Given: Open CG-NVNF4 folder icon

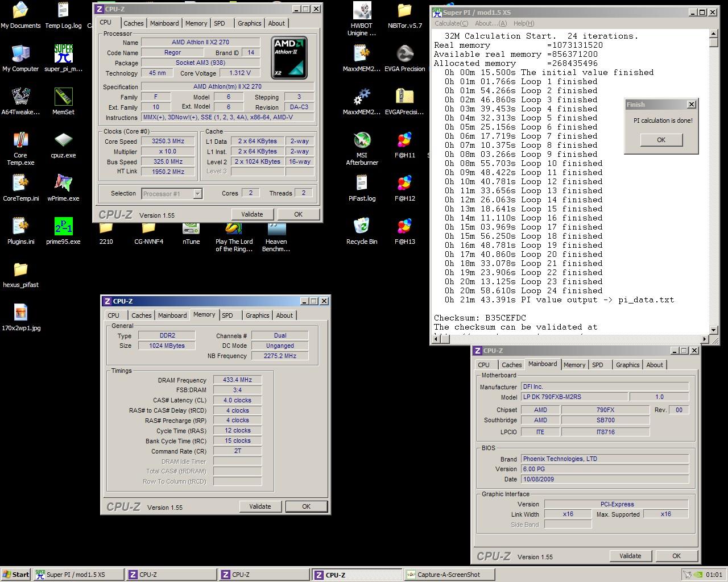Looking at the screenshot, I should pyautogui.click(x=148, y=234).
